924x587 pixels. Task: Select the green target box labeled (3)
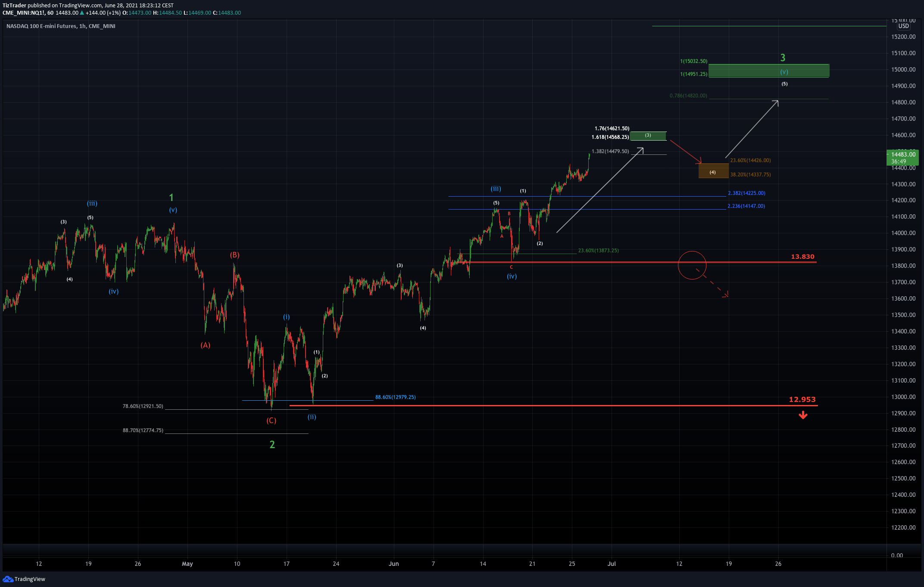[648, 136]
